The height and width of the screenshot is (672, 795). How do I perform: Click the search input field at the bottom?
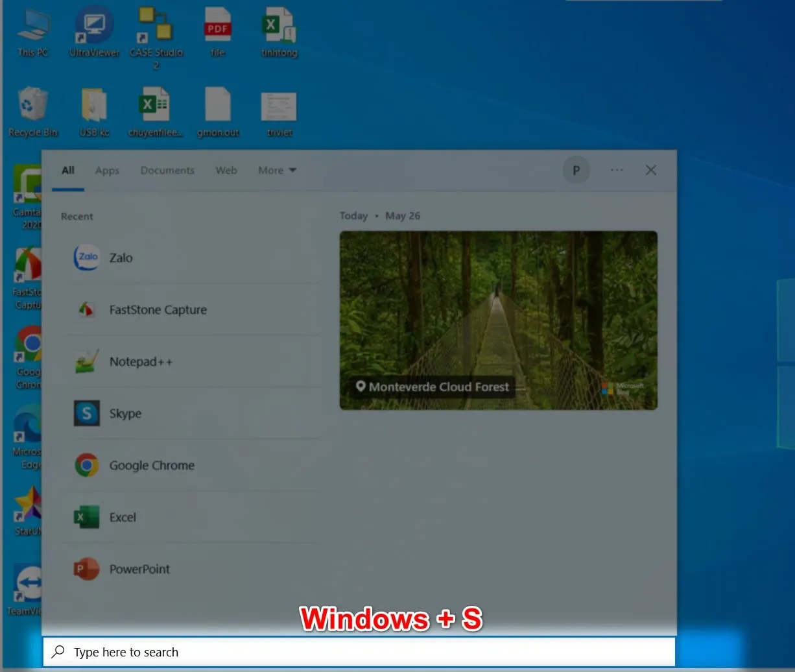coord(359,652)
